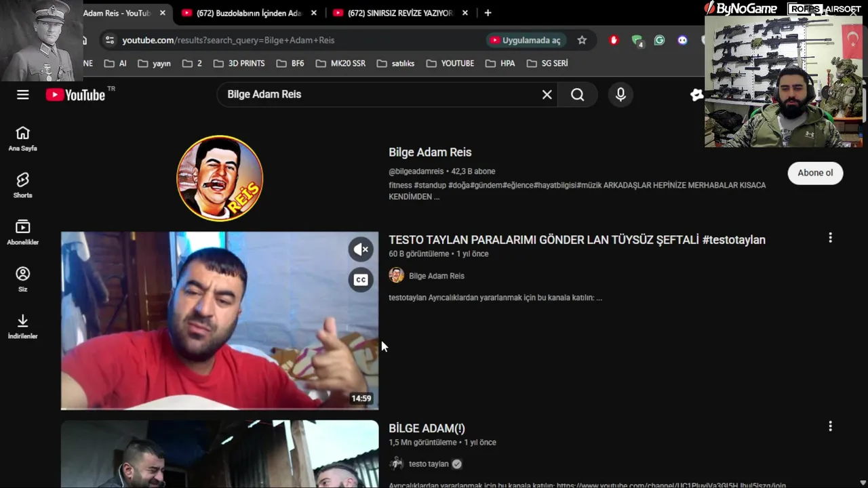Start voice search with microphone
This screenshot has height=488, width=868.
pyautogui.click(x=620, y=95)
